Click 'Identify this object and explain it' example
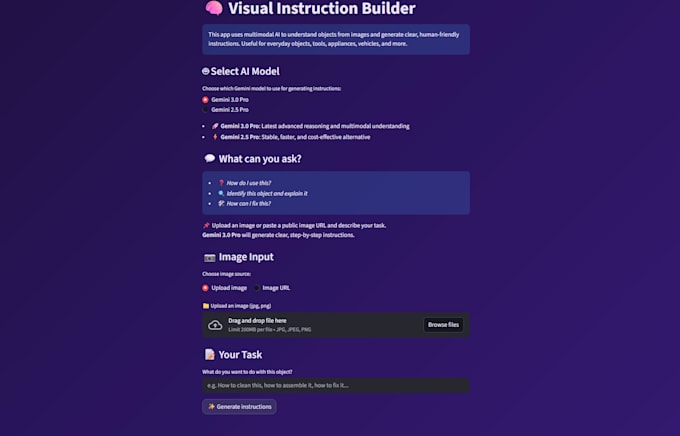680x436 pixels. tap(267, 193)
